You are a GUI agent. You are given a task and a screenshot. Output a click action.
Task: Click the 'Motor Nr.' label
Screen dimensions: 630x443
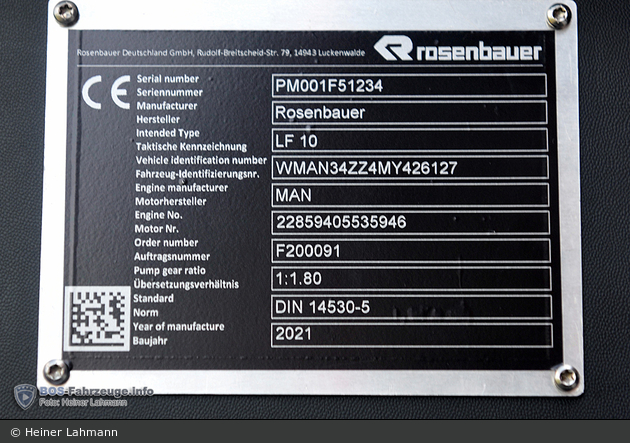[x=156, y=229]
